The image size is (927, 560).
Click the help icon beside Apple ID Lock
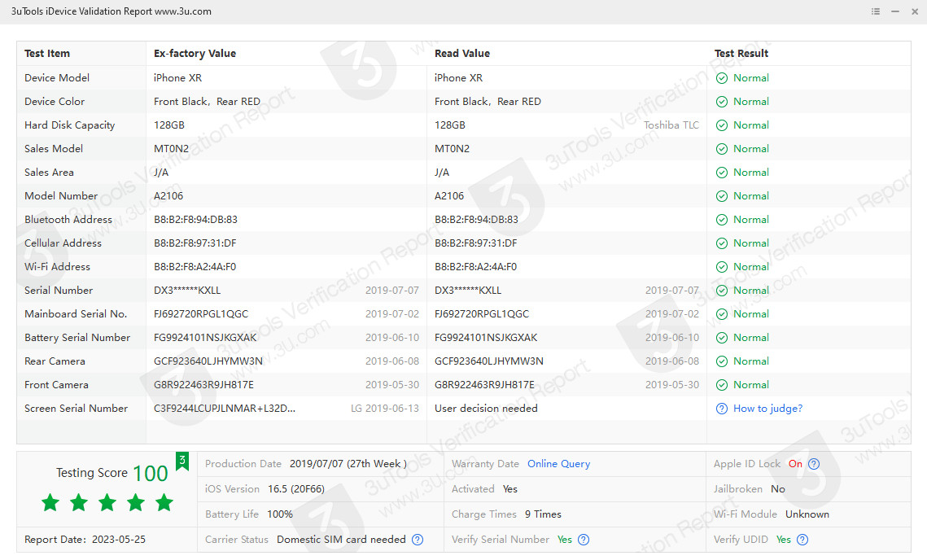tap(813, 464)
